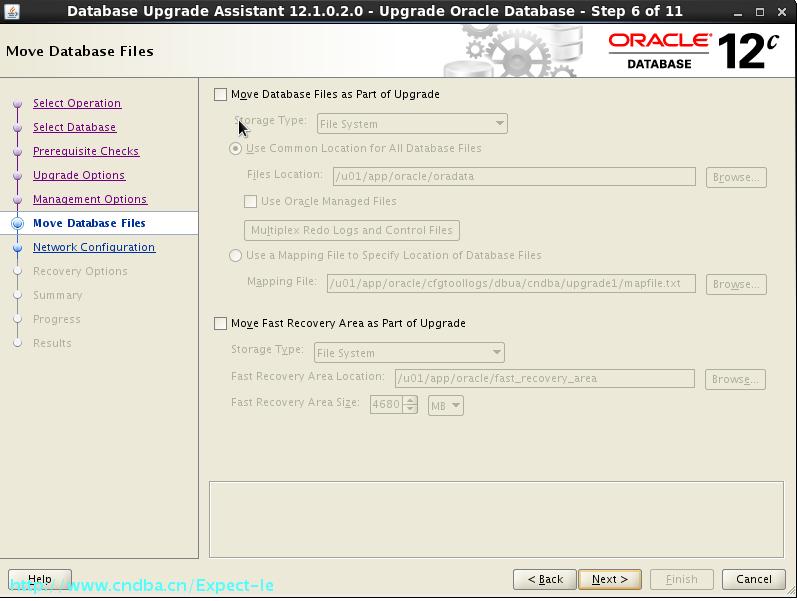The height and width of the screenshot is (601, 797).
Task: Click the Summary step label
Action: [57, 295]
